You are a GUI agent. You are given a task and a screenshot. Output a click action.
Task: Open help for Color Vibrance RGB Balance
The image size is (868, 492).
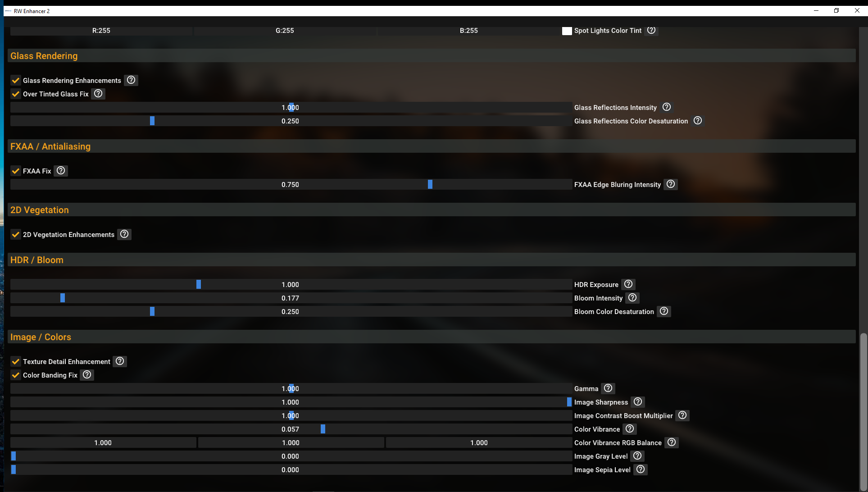pos(672,442)
